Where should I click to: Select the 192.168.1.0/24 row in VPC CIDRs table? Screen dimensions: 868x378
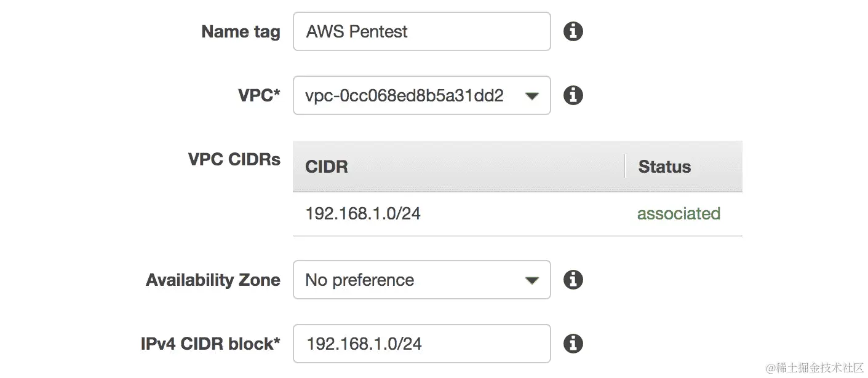[517, 214]
